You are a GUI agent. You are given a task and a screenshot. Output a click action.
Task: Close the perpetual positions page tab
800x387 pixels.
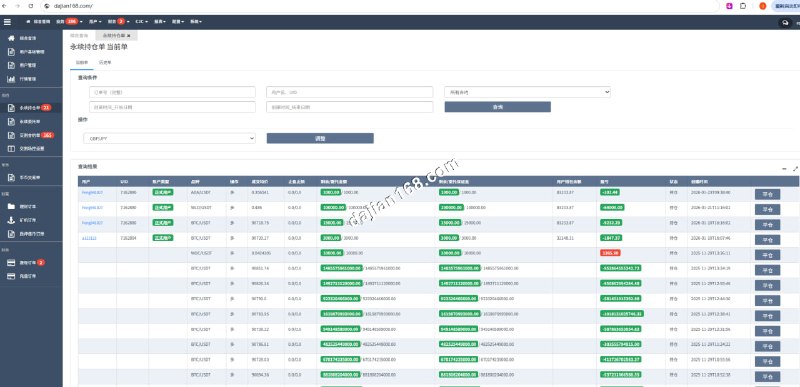click(x=129, y=36)
